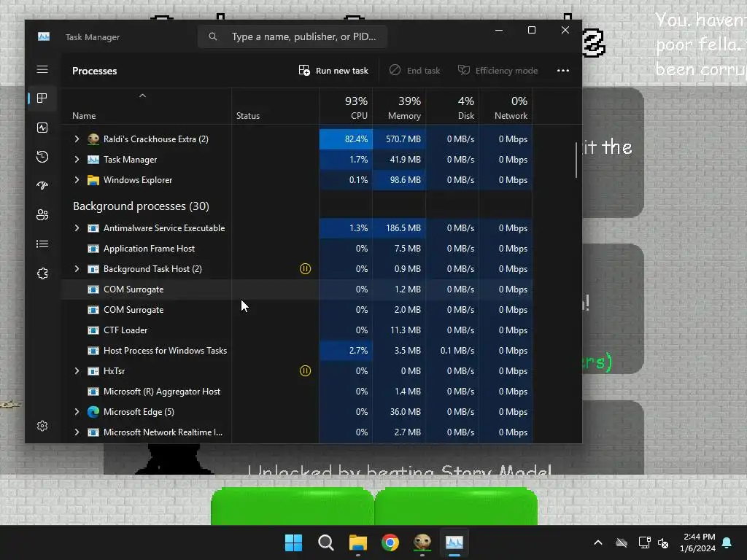Click the Task Manager title bar app icon
This screenshot has width=747, height=560.
pos(44,36)
